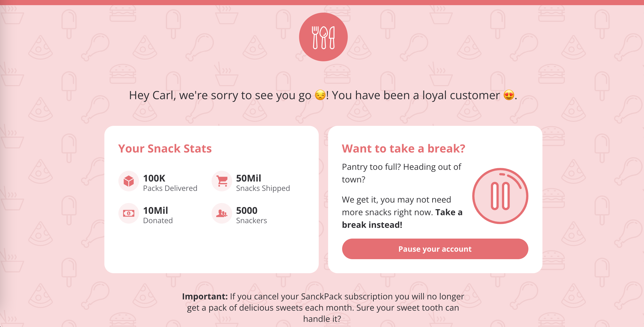Click the Pantry too full paragraph
The height and width of the screenshot is (327, 644).
pos(401,173)
